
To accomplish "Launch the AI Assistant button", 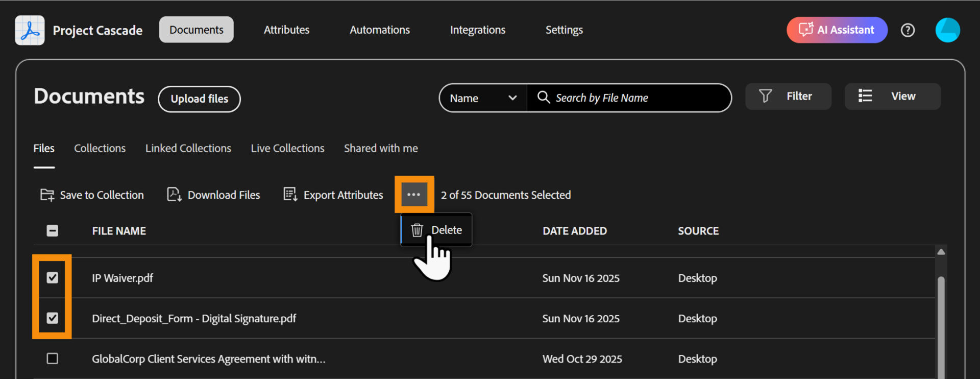I will tap(837, 30).
